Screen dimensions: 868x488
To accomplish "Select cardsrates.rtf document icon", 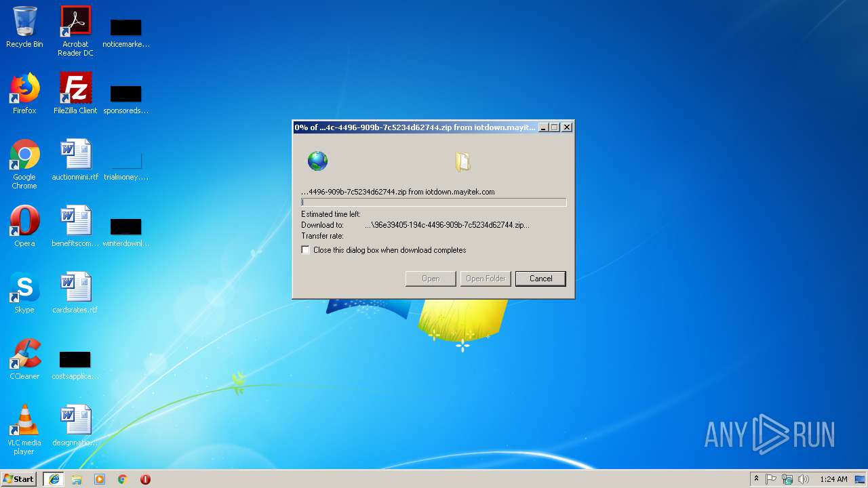I will [x=75, y=293].
